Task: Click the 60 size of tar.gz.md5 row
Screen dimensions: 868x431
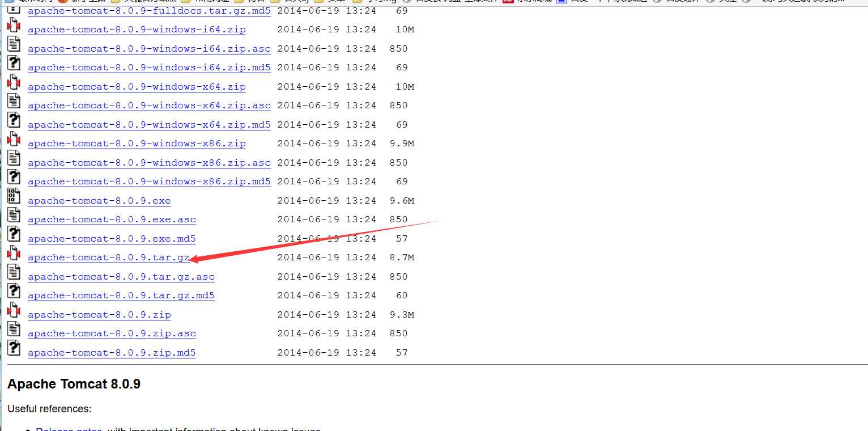Action: pyautogui.click(x=402, y=295)
